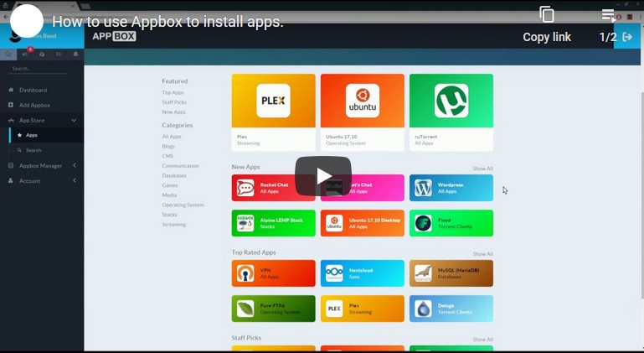
Task: Click the logout icon at top right
Action: click(627, 37)
